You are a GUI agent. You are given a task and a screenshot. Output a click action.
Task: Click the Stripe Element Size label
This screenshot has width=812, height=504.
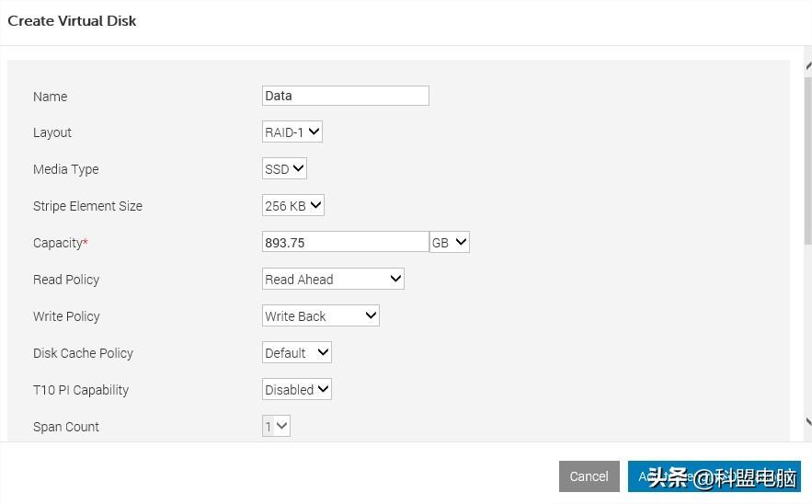point(87,206)
